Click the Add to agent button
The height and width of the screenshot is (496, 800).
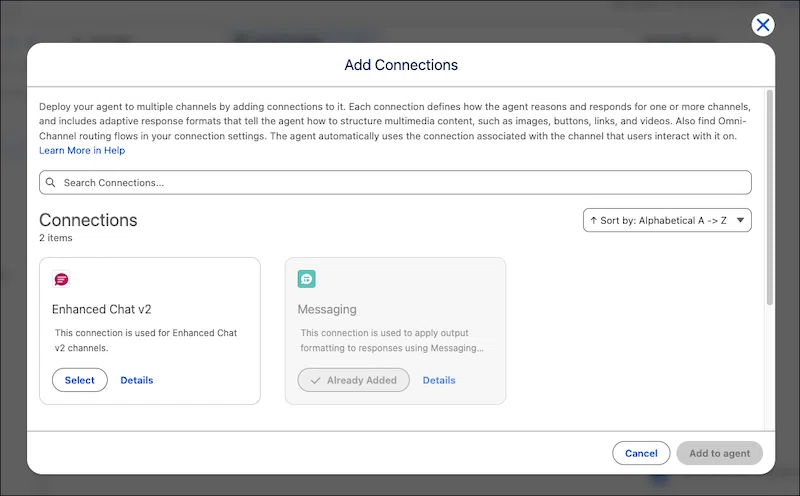click(x=719, y=453)
